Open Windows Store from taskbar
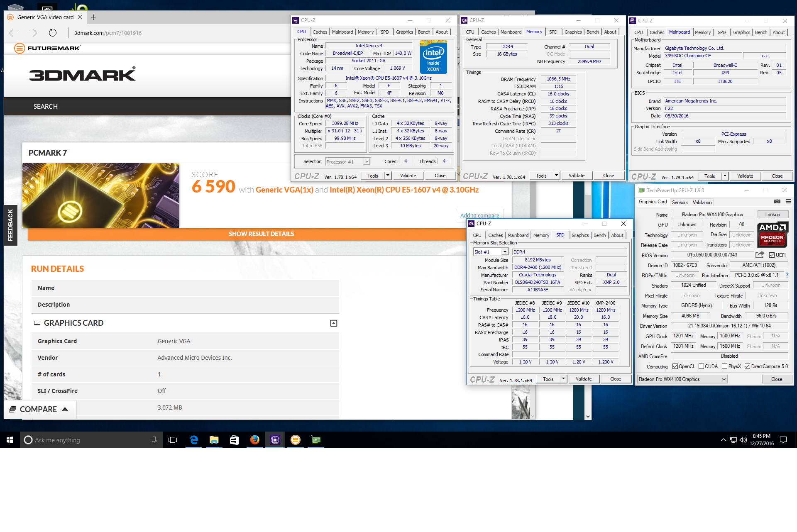This screenshot has height=532, width=797. tap(235, 440)
